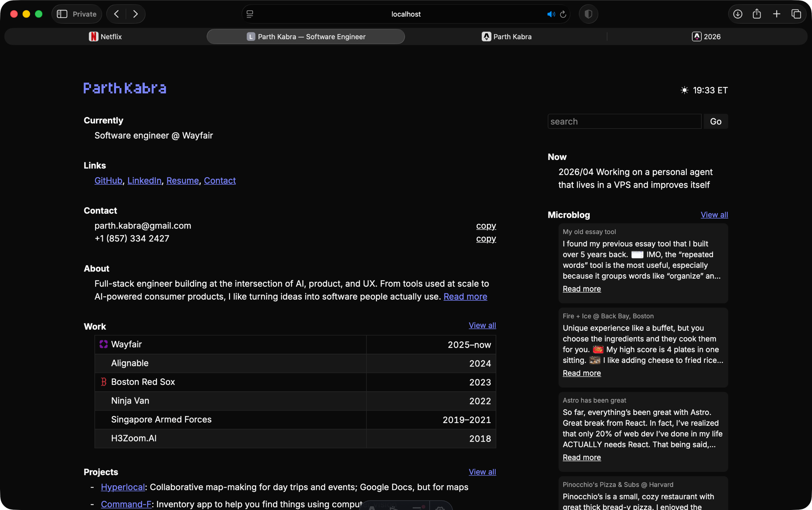The width and height of the screenshot is (812, 510).
Task: Click the Pinocchio's Pizza & Subs @ Harvard title
Action: pos(618,484)
